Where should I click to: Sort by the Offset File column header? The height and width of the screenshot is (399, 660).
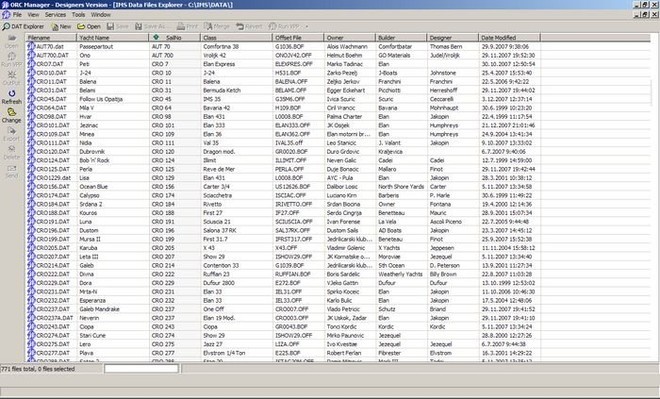click(298, 37)
